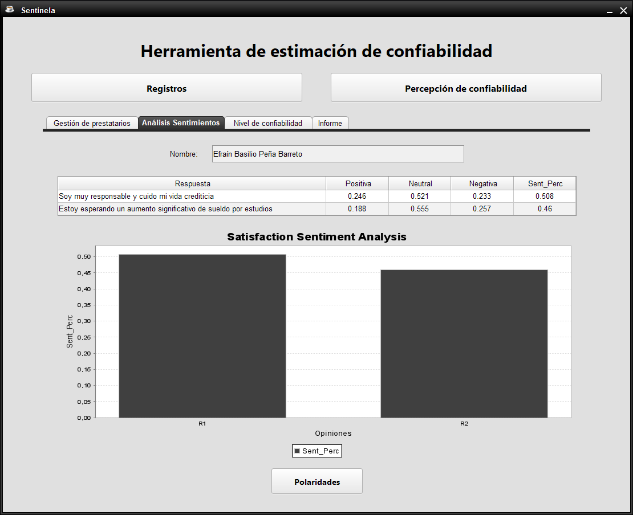Click the Sentinela app icon in title bar
This screenshot has width=633, height=515.
click(x=9, y=9)
